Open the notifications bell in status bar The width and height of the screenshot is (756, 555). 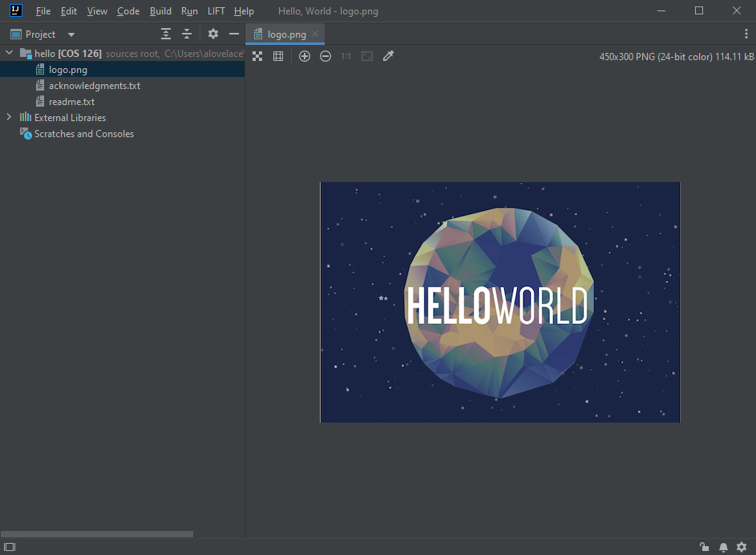click(722, 546)
